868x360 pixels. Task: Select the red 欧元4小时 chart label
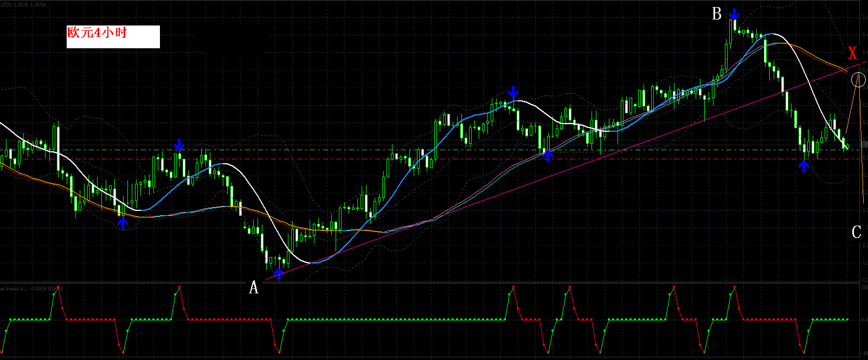(97, 33)
